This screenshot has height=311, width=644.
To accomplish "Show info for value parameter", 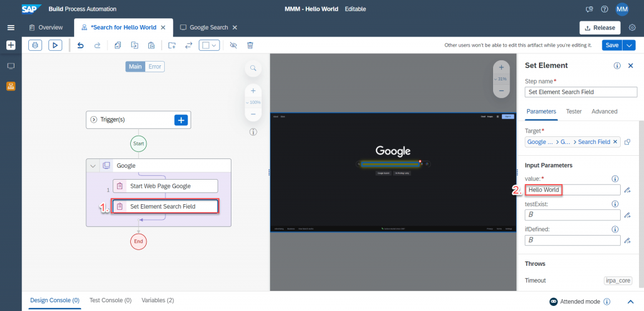I will pyautogui.click(x=615, y=178).
